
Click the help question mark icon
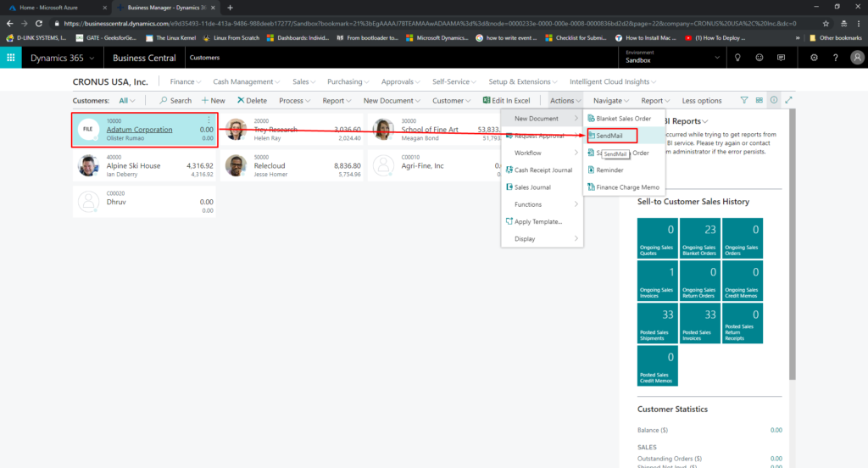click(836, 58)
